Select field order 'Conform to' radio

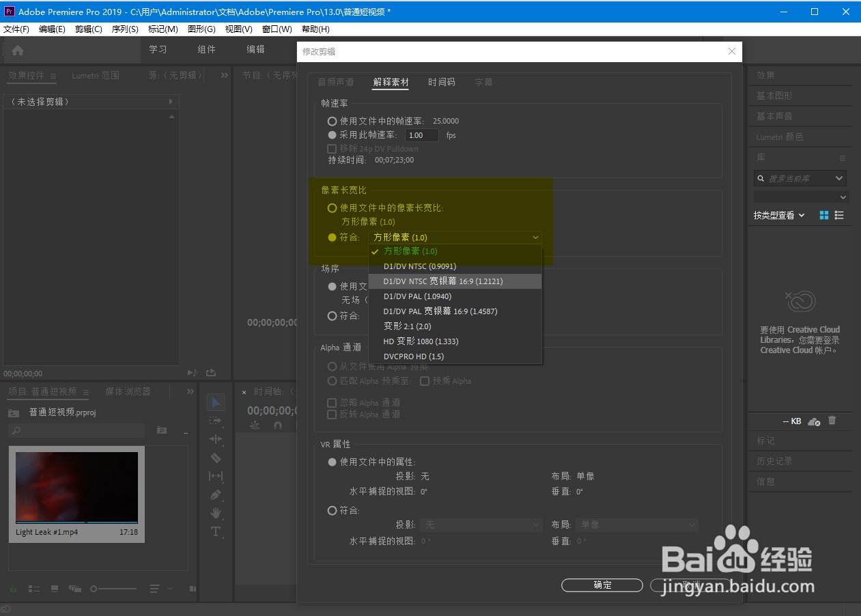tap(332, 316)
